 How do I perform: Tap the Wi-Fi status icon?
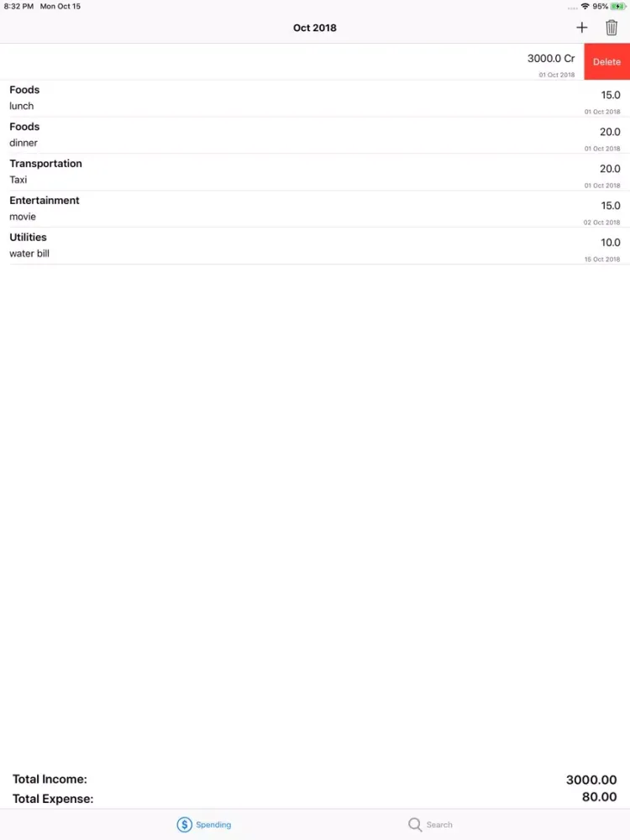coord(585,7)
